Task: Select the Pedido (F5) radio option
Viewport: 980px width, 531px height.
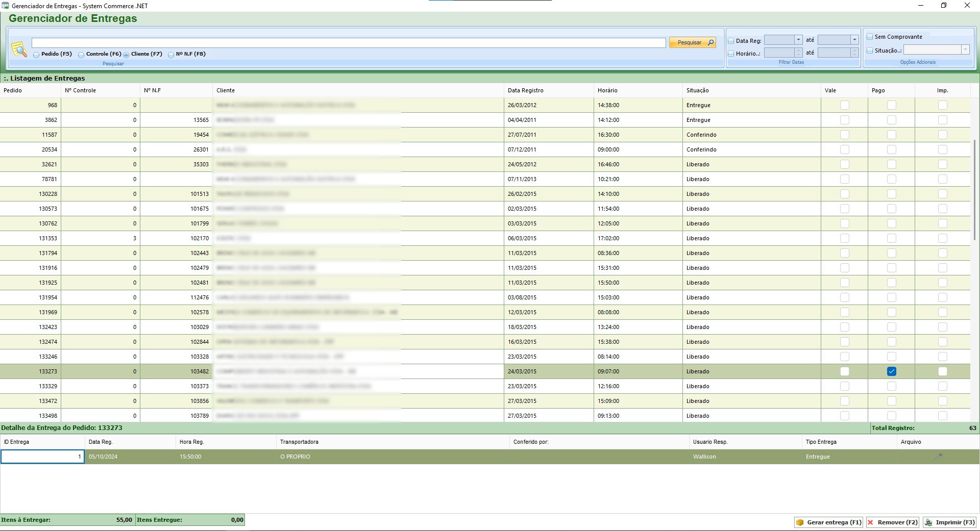Action: point(36,55)
